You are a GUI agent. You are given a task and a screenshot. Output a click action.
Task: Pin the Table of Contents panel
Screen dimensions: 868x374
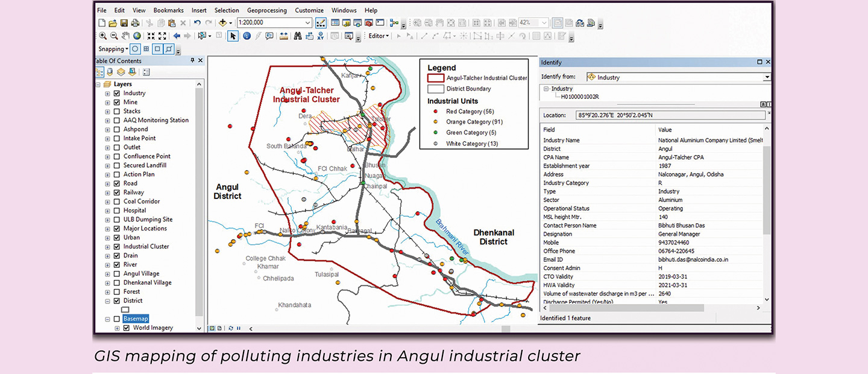[x=192, y=61]
